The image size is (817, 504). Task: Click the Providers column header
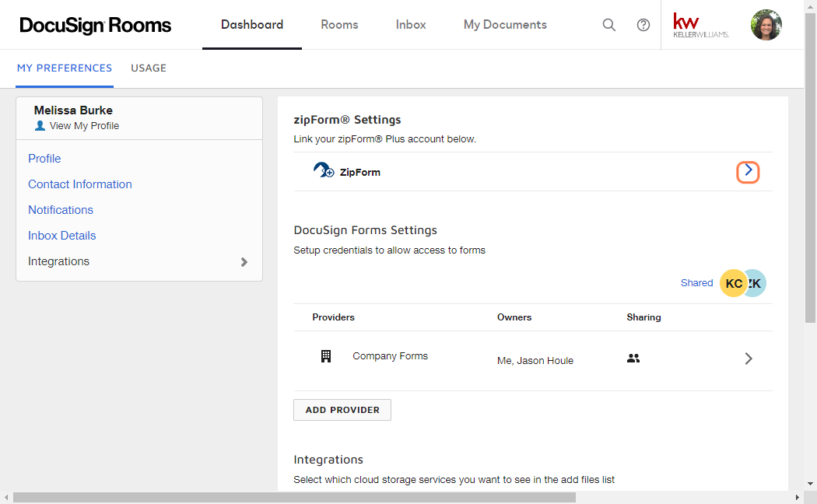point(334,317)
